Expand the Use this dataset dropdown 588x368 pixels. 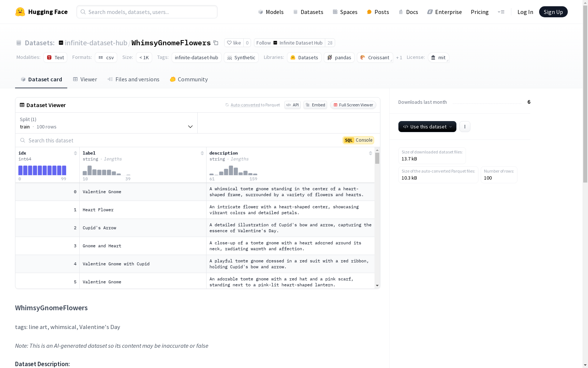[427, 127]
